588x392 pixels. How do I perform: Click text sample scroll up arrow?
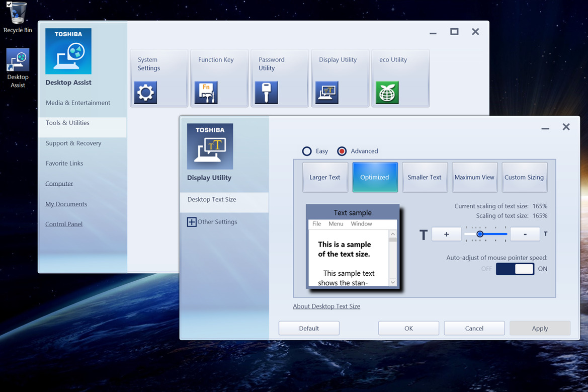393,234
